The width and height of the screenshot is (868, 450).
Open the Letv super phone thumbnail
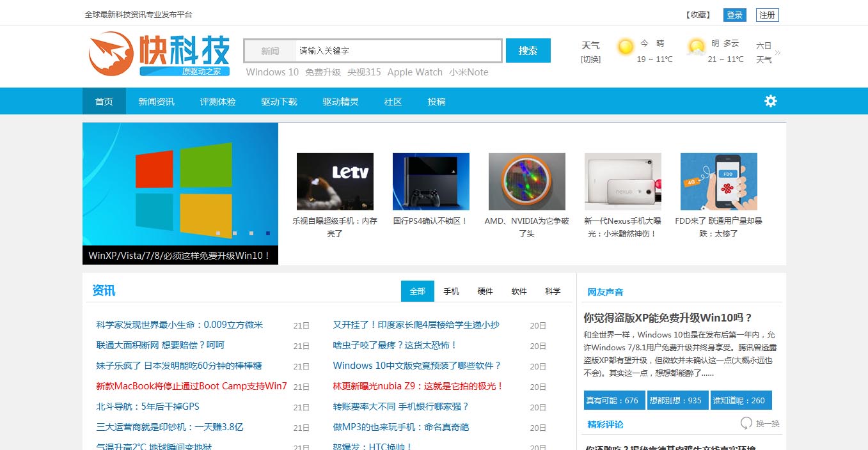pos(335,182)
